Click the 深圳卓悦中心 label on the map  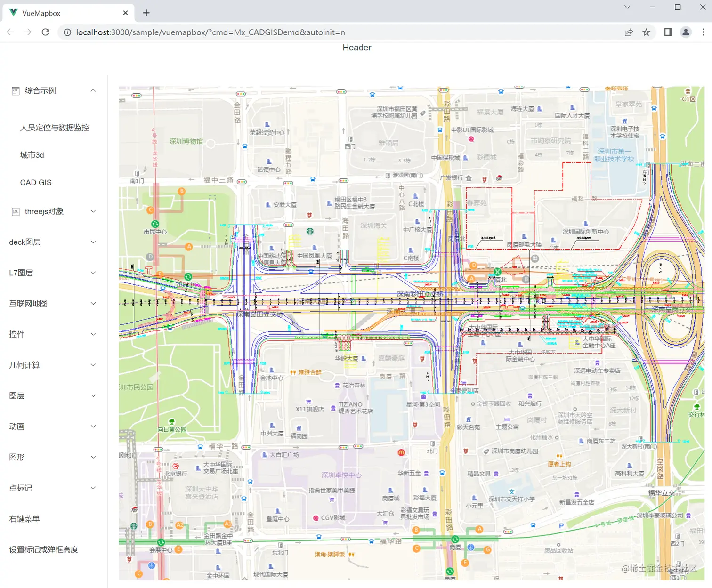(341, 475)
